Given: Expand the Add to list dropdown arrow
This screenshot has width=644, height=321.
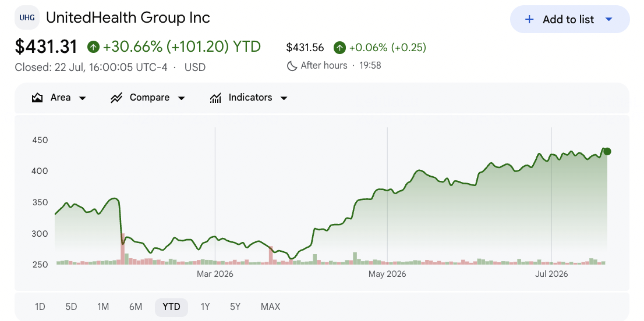Looking at the screenshot, I should [609, 19].
